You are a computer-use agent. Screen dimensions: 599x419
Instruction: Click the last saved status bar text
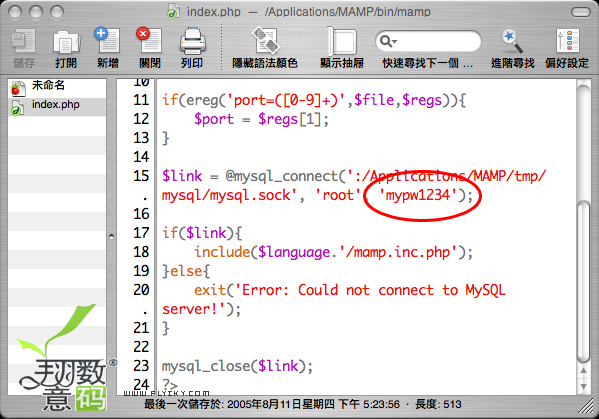coord(272,404)
